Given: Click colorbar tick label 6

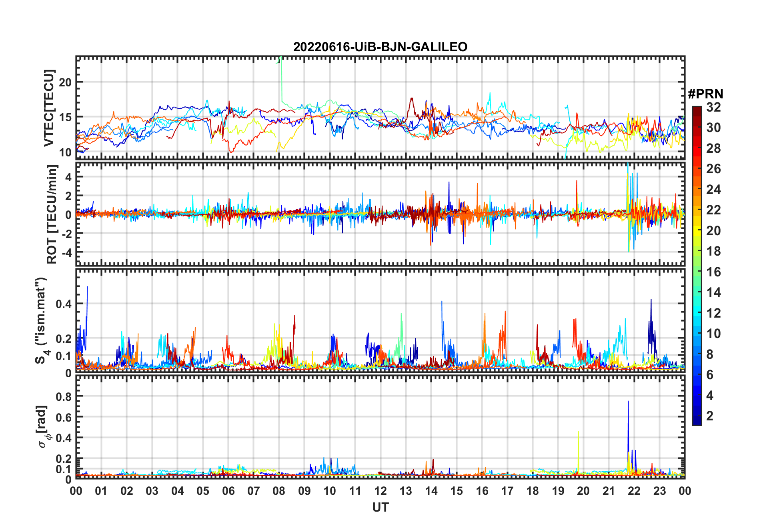Looking at the screenshot, I should (x=710, y=375).
